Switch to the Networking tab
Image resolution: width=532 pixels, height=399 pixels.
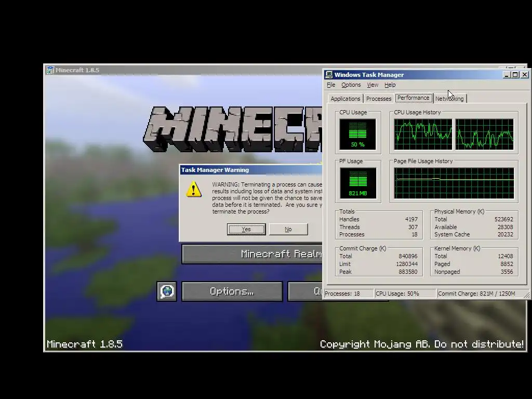(x=449, y=99)
